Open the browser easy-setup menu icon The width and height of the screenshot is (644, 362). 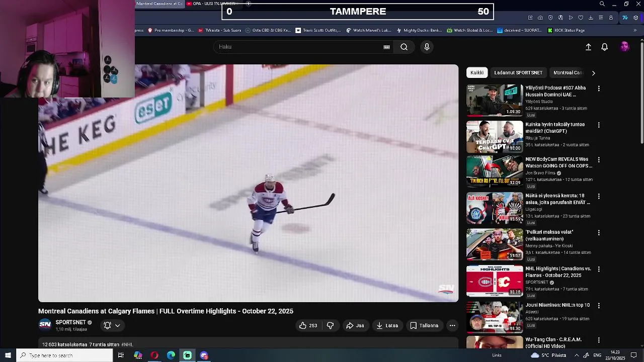601,18
